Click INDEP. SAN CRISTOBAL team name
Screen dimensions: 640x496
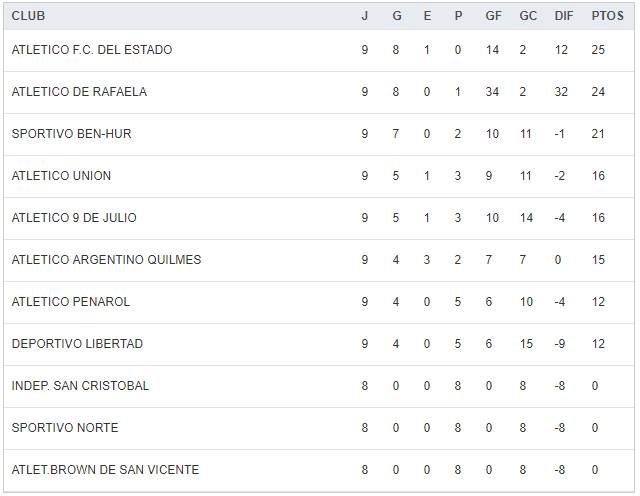(x=80, y=386)
